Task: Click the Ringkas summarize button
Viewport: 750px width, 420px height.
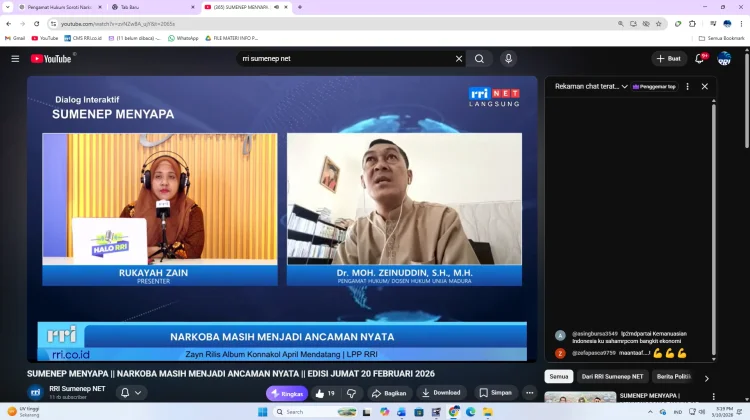Action: click(x=287, y=393)
